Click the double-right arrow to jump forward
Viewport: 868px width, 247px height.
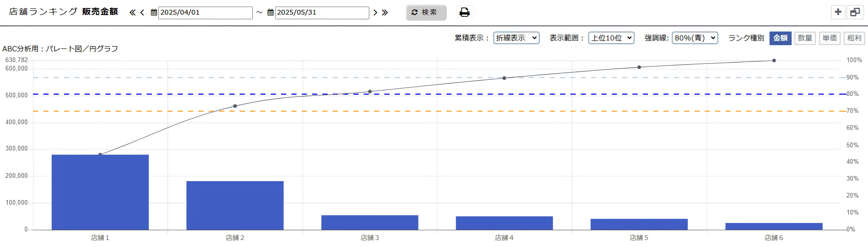(385, 13)
